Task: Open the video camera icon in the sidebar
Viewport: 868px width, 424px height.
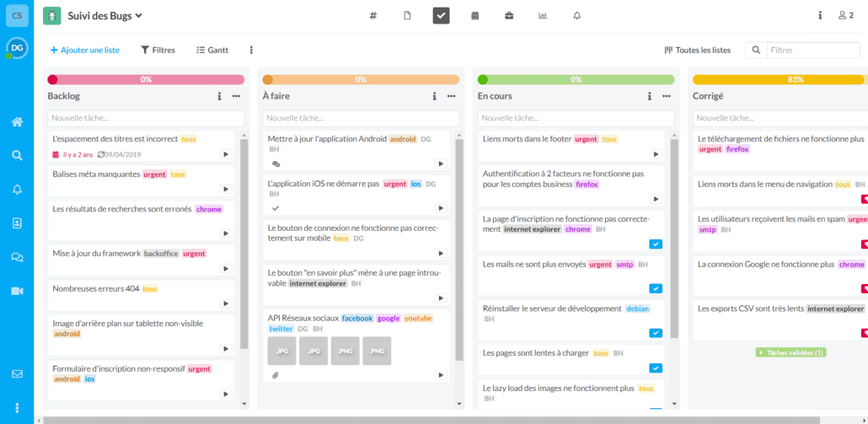Action: [x=17, y=291]
